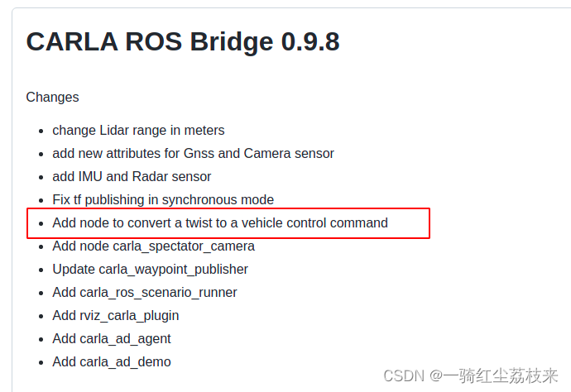Click version number 0.9.8 in the title
Viewport: 571px width, 392px height.
(x=299, y=41)
